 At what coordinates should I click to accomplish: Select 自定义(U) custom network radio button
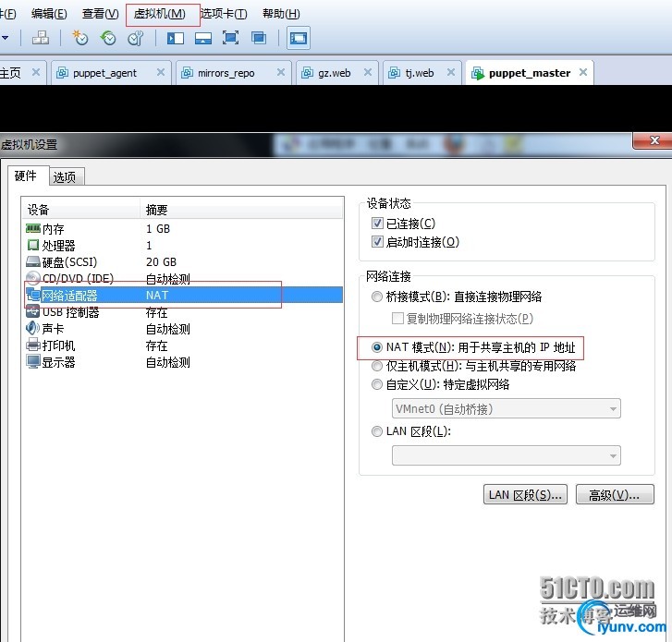tap(377, 384)
